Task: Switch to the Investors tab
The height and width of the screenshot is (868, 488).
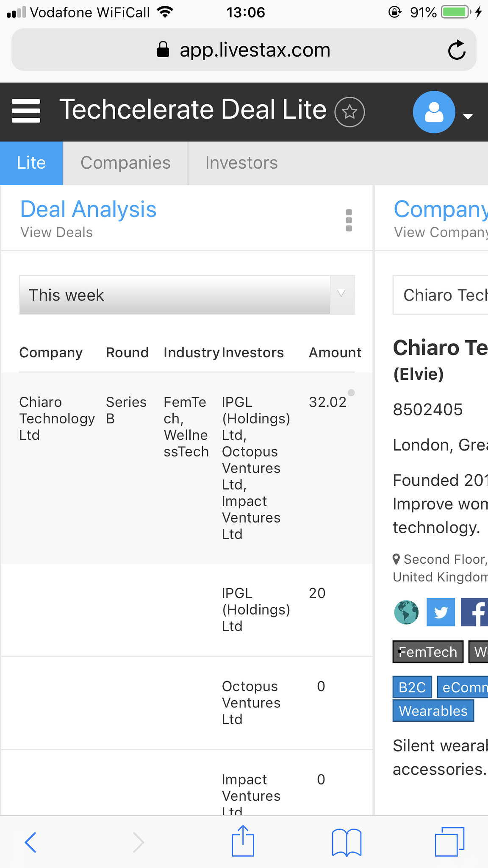Action: pyautogui.click(x=241, y=163)
